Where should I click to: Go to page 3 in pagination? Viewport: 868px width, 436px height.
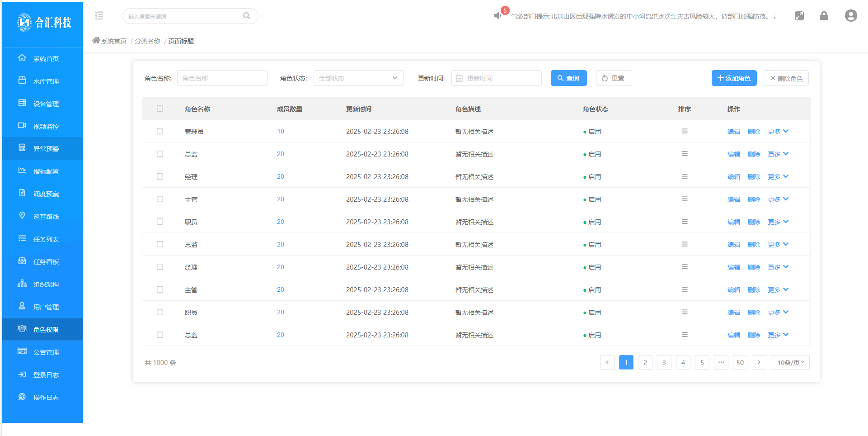pyautogui.click(x=664, y=362)
